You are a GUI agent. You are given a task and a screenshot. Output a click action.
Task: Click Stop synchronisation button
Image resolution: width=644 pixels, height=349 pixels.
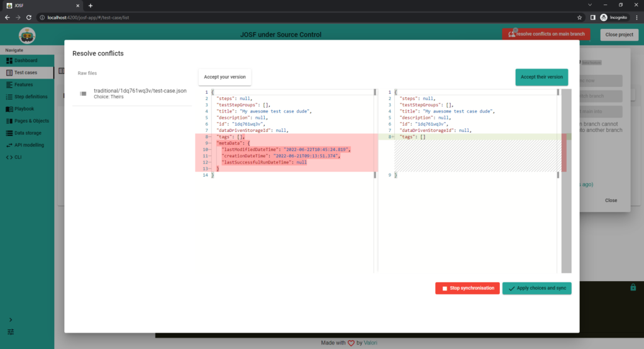click(467, 288)
